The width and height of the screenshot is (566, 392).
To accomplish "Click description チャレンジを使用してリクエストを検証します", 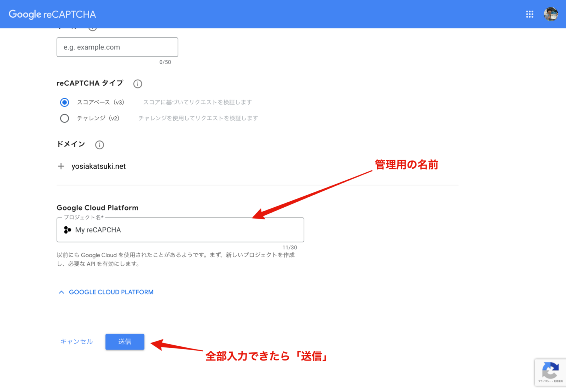I will click(x=198, y=118).
